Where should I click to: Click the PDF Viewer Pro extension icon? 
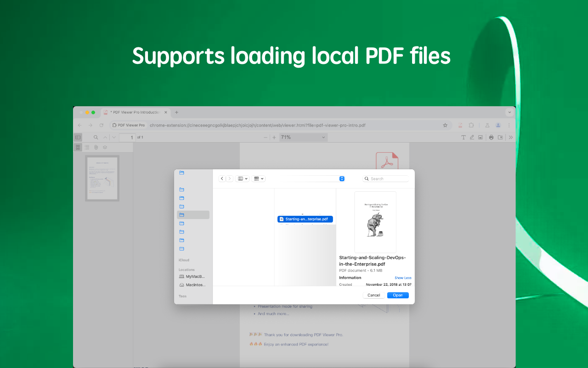[x=460, y=125]
